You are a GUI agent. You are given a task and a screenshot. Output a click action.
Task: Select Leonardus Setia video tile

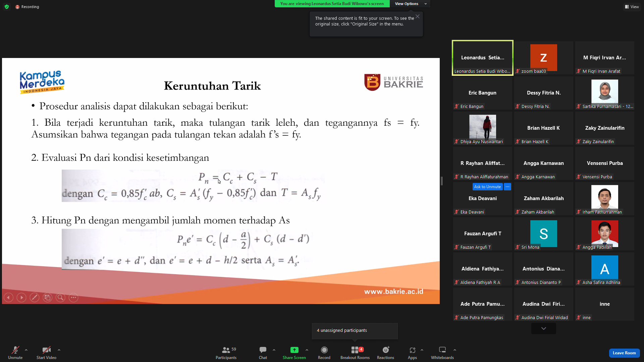[483, 58]
